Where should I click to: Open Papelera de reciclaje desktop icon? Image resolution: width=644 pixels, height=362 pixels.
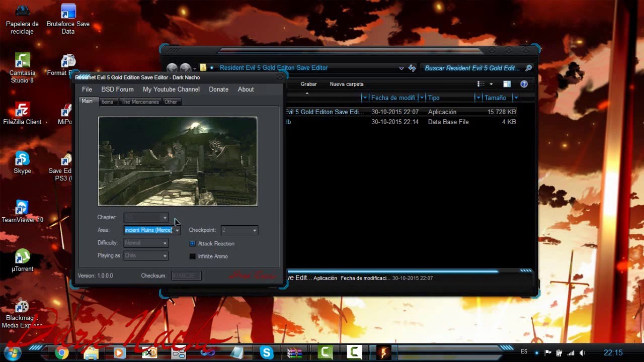22,19
